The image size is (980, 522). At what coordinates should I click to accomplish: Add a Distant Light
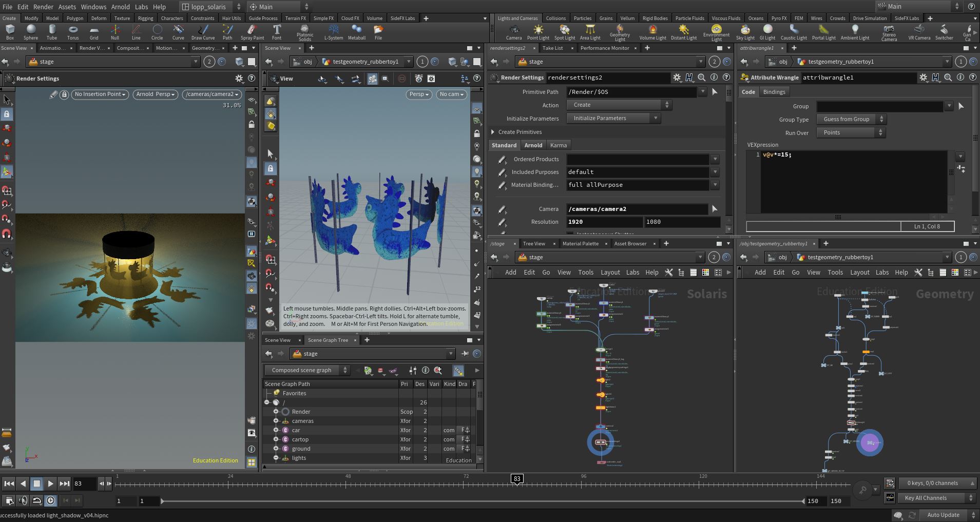(684, 32)
